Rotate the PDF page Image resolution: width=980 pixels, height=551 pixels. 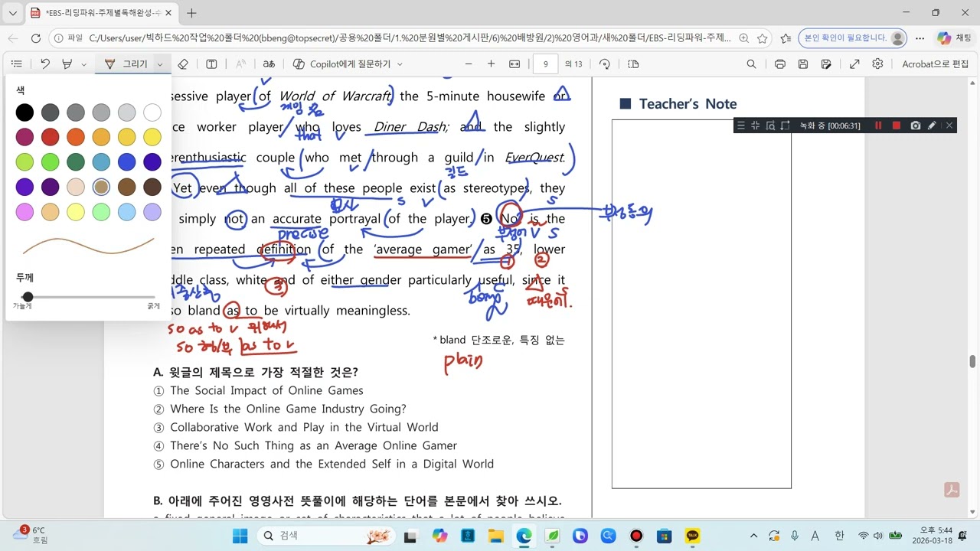click(605, 64)
